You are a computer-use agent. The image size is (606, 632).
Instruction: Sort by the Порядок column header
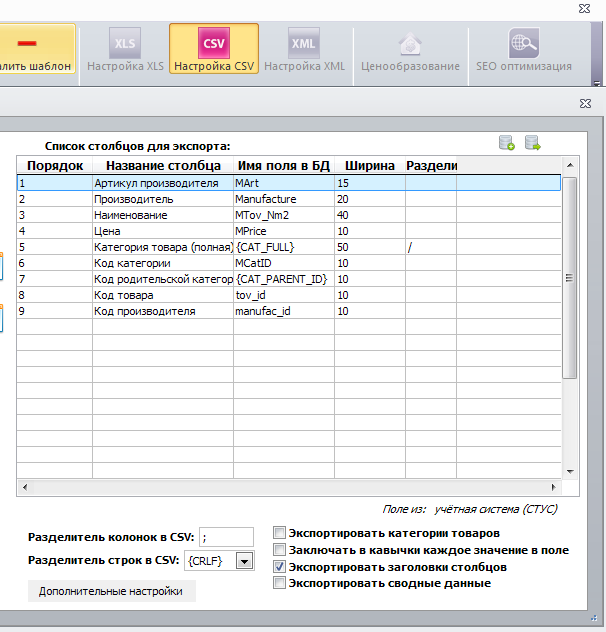click(x=55, y=165)
